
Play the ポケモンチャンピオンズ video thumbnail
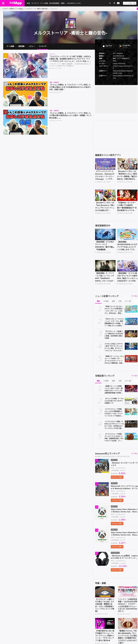coord(131,346)
